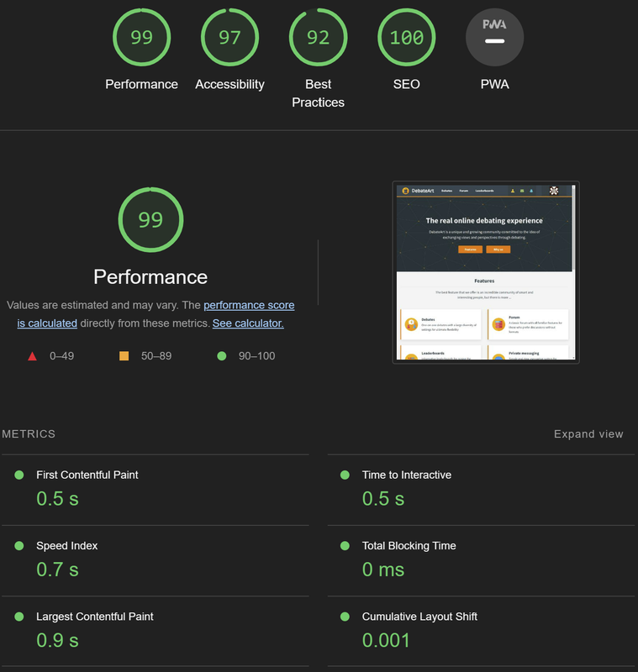638x672 pixels.
Task: Follow the 'performance score is calculated' link
Action: tap(249, 305)
